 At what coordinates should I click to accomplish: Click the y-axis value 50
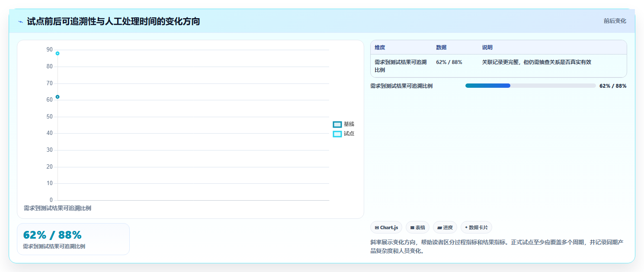pos(49,117)
